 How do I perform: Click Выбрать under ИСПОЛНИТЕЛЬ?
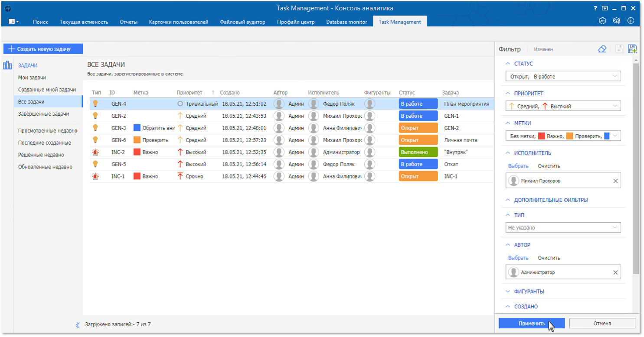(x=518, y=166)
